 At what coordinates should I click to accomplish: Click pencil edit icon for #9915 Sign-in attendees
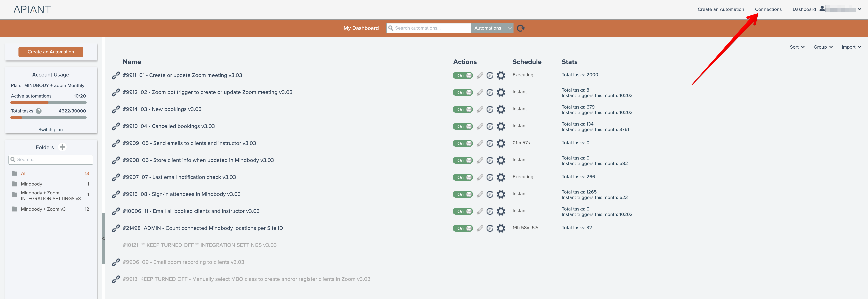click(479, 194)
